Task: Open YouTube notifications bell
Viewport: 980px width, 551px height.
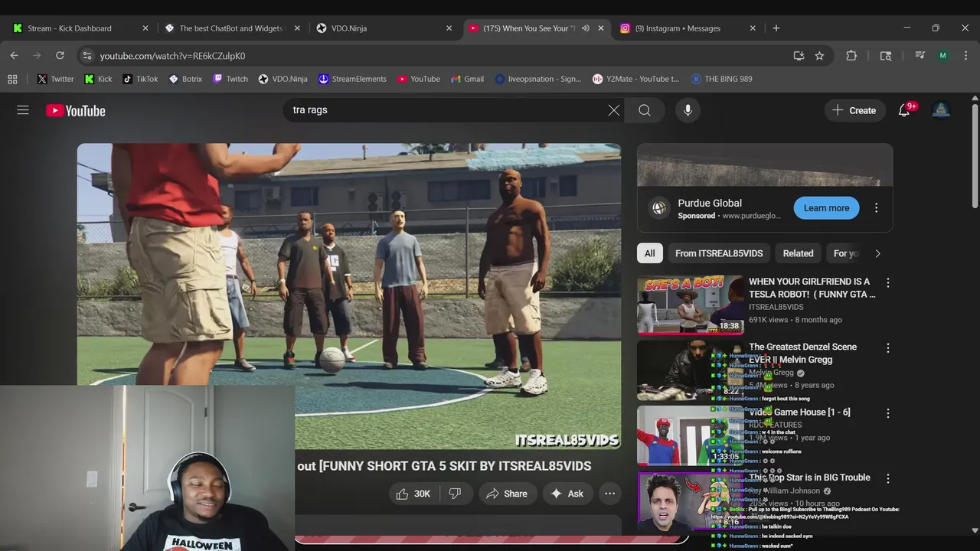Action: (x=904, y=110)
